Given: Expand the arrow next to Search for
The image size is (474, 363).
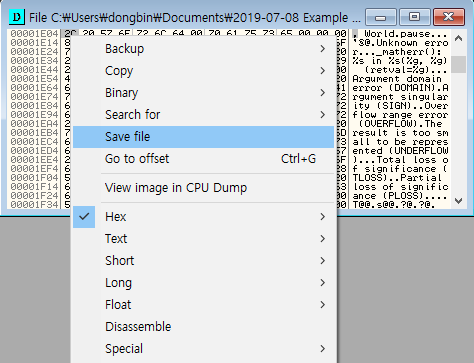Looking at the screenshot, I should 322,115.
